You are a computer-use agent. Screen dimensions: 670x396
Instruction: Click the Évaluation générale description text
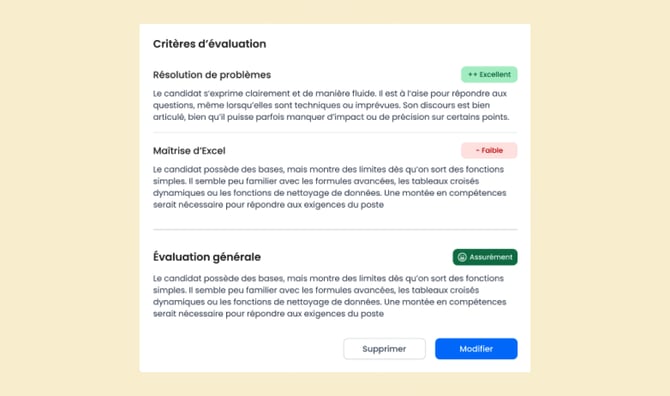(329, 296)
